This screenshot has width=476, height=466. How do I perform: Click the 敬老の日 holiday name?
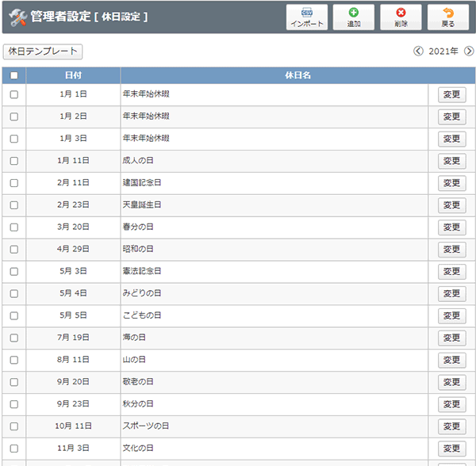point(138,382)
